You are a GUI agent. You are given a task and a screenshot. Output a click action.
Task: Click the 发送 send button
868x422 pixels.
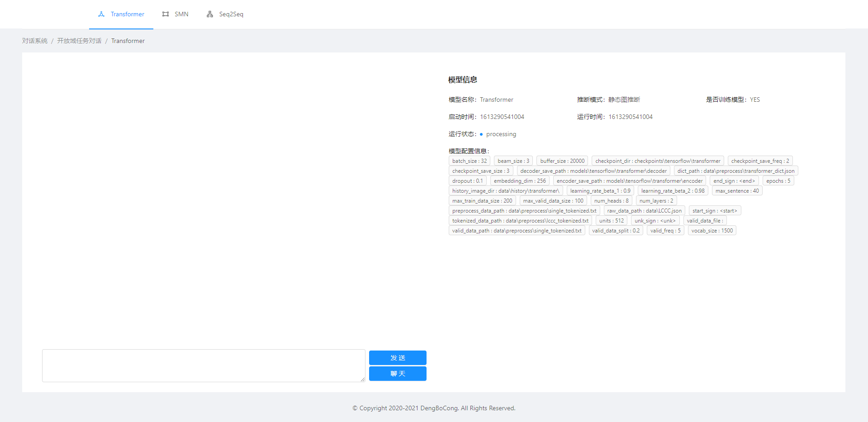398,358
